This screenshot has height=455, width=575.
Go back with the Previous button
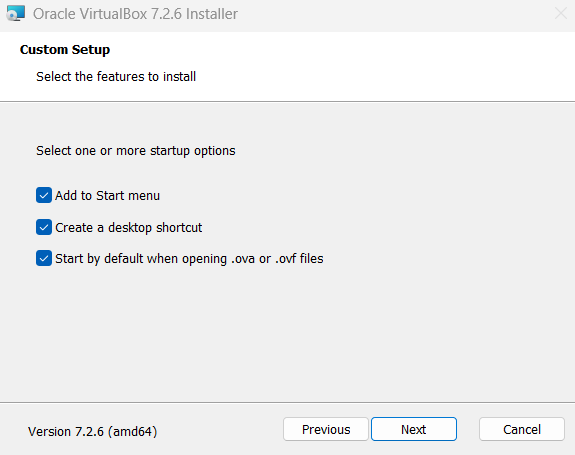tap(326, 429)
